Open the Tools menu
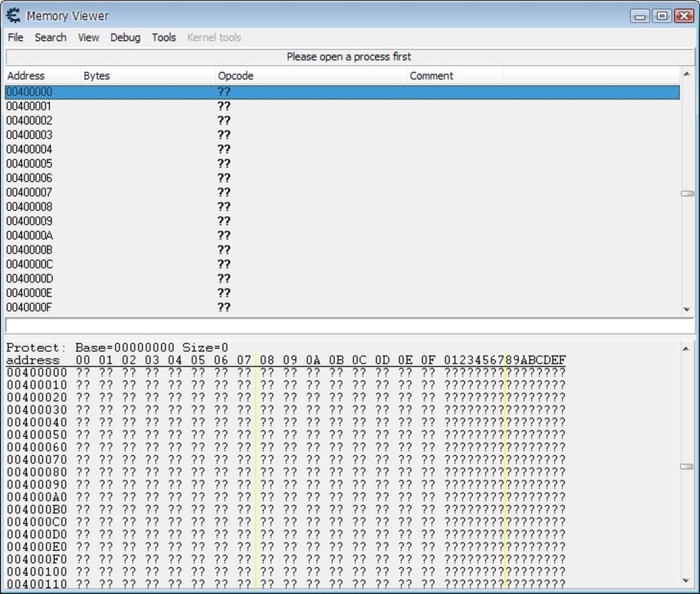 163,37
